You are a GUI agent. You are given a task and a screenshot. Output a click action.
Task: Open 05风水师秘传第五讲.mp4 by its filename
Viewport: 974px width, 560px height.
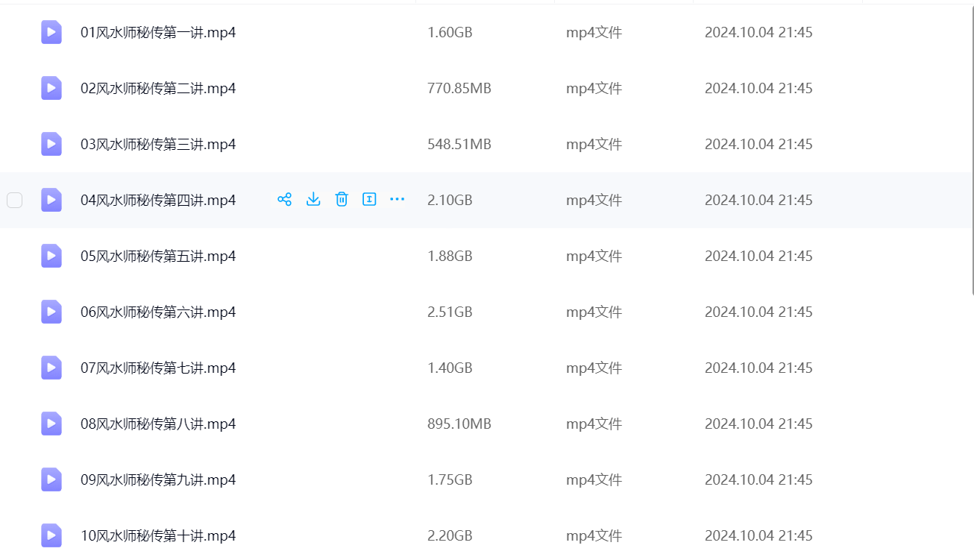pos(158,256)
